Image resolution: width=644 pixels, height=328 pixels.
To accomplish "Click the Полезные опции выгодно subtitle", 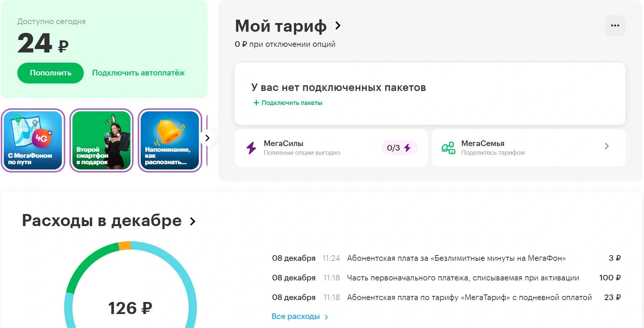I will coord(302,152).
